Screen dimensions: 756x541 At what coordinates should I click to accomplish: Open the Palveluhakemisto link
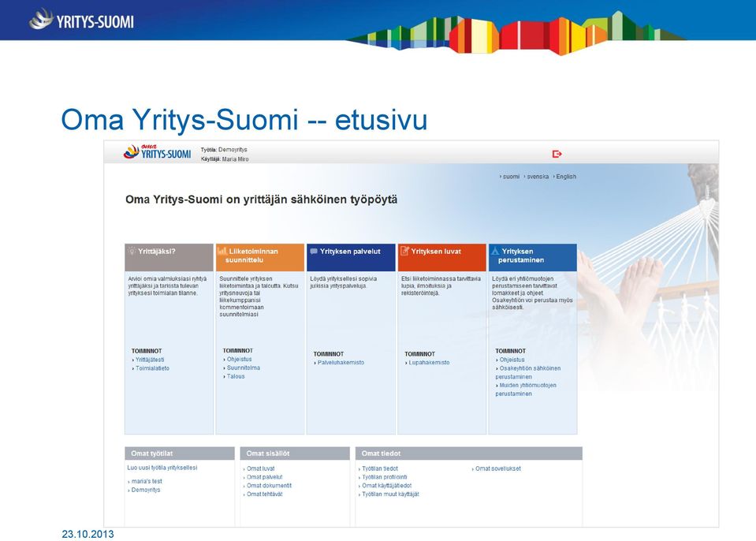[339, 363]
